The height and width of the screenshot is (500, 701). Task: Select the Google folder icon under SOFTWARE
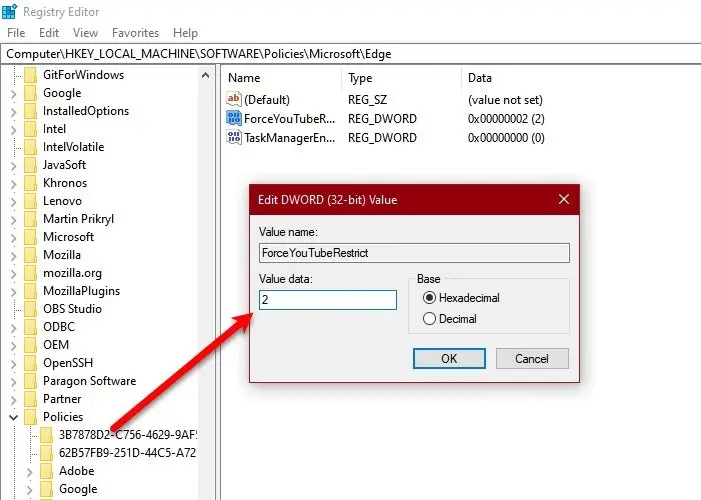pyautogui.click(x=30, y=93)
